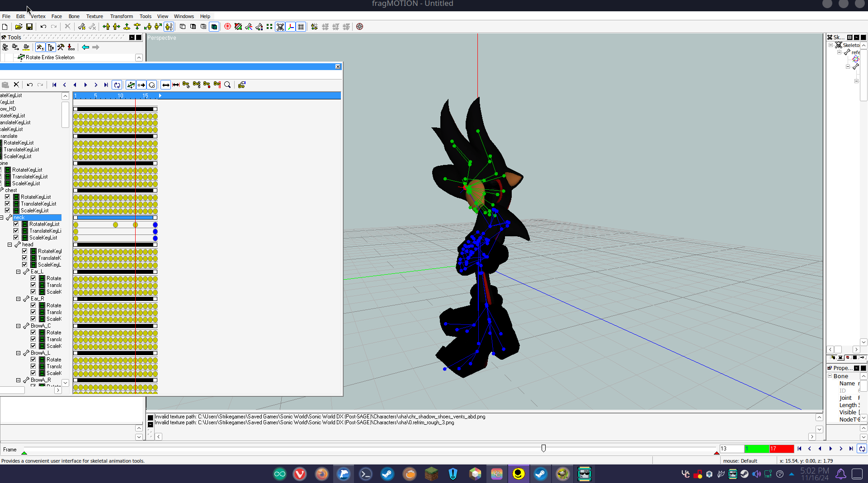Toggle the grid display toolbar icon
868x483 pixels.
(x=301, y=27)
